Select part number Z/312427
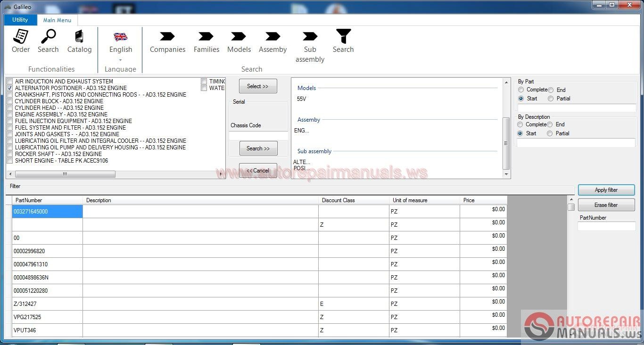The height and width of the screenshot is (345, 644). coord(47,304)
